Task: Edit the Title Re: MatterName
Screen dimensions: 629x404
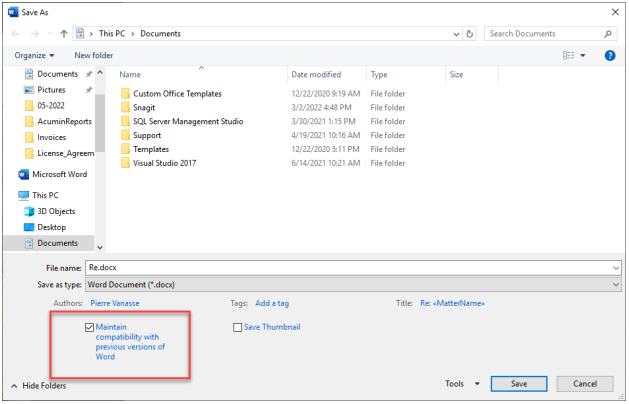Action: 452,304
